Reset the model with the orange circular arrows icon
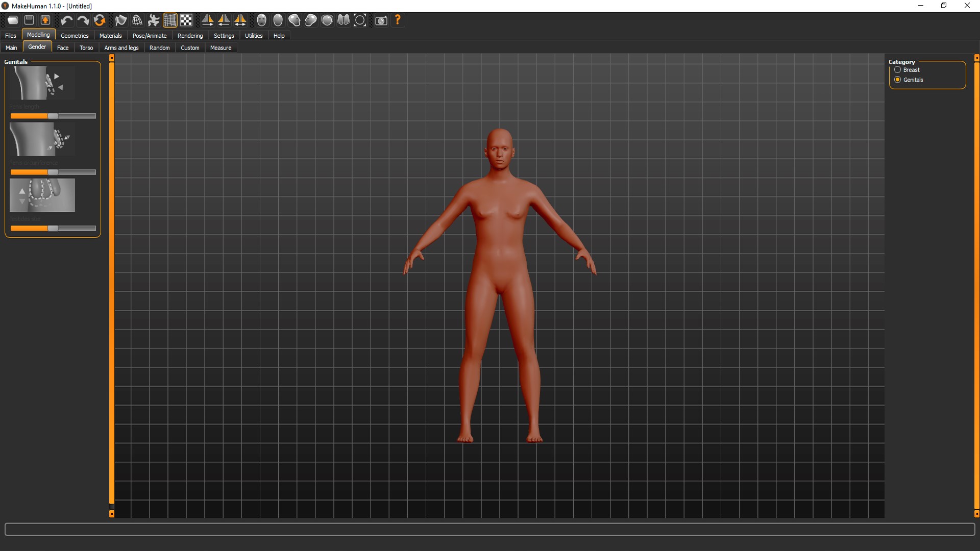The width and height of the screenshot is (980, 551). click(x=100, y=20)
